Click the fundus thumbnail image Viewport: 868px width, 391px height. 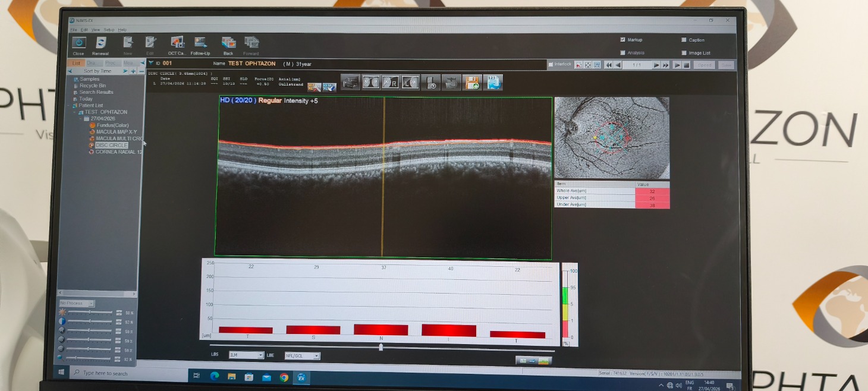pyautogui.click(x=612, y=138)
